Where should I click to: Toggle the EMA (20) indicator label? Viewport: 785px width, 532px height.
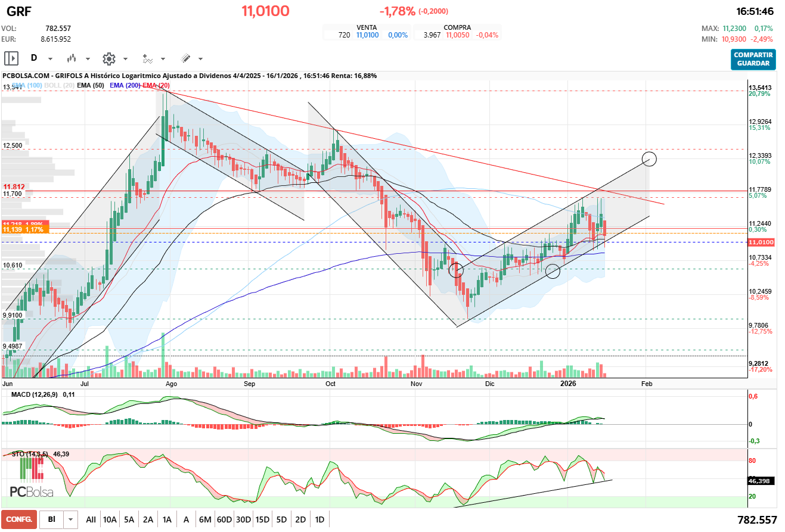click(156, 86)
